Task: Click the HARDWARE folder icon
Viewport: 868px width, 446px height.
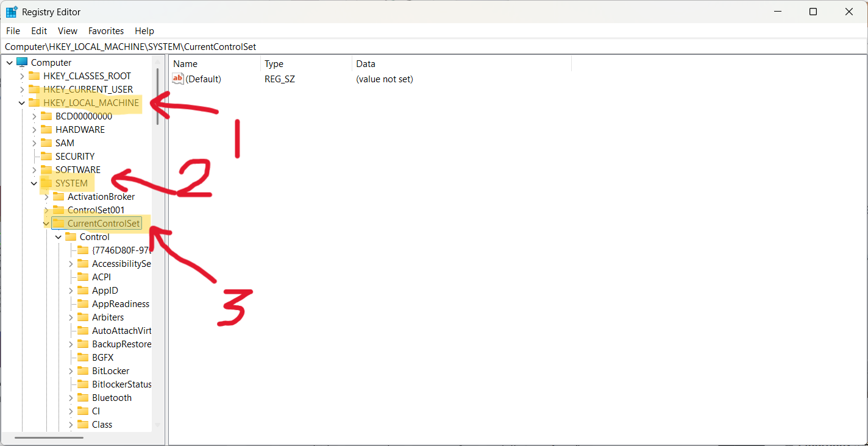Action: coord(46,129)
